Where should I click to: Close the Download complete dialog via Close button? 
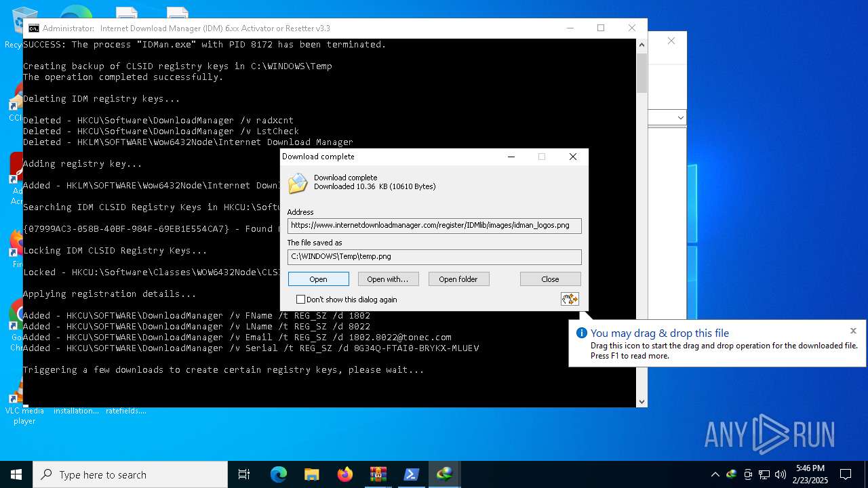[550, 279]
